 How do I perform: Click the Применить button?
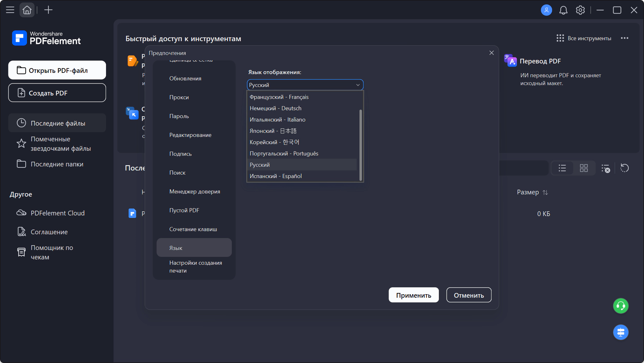point(413,295)
